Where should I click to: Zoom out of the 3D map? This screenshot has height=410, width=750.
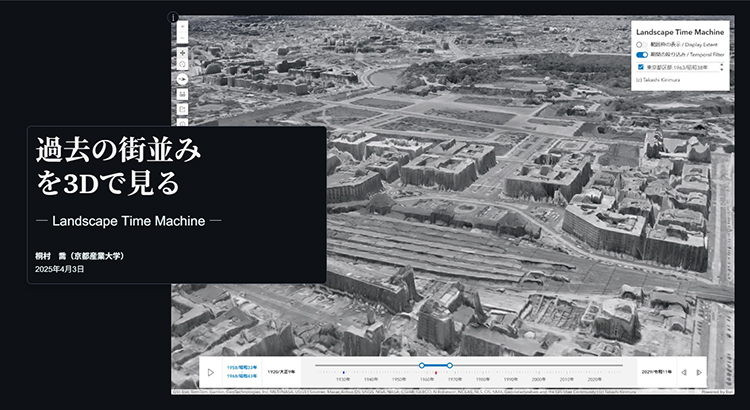(x=182, y=39)
